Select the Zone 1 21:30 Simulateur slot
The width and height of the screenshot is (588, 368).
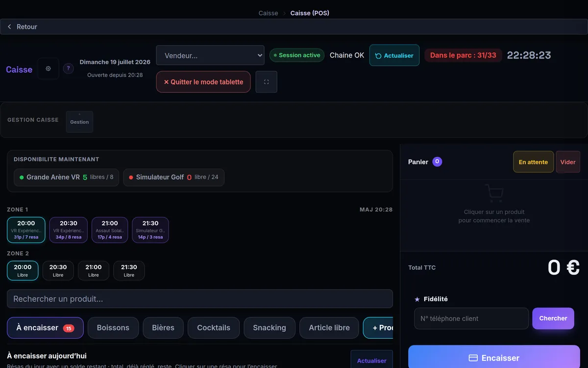[150, 230]
